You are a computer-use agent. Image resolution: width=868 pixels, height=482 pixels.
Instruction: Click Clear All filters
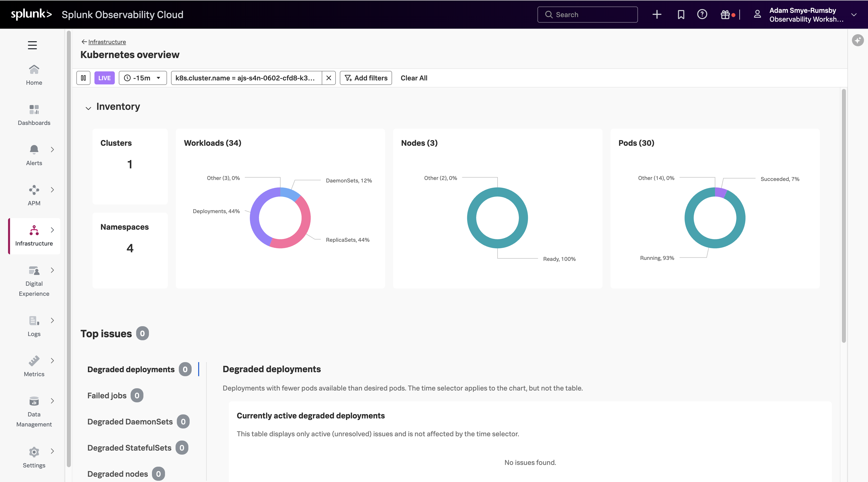(414, 78)
